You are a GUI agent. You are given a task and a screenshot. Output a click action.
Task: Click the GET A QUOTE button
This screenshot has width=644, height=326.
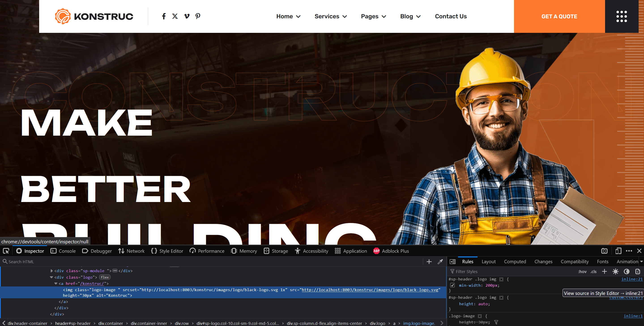(x=559, y=17)
